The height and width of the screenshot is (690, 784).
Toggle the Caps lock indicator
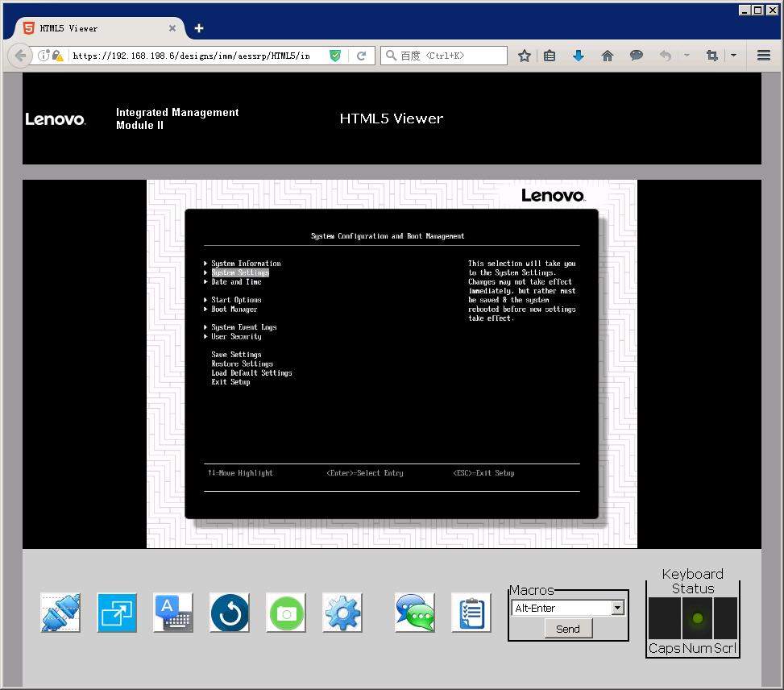tap(664, 619)
